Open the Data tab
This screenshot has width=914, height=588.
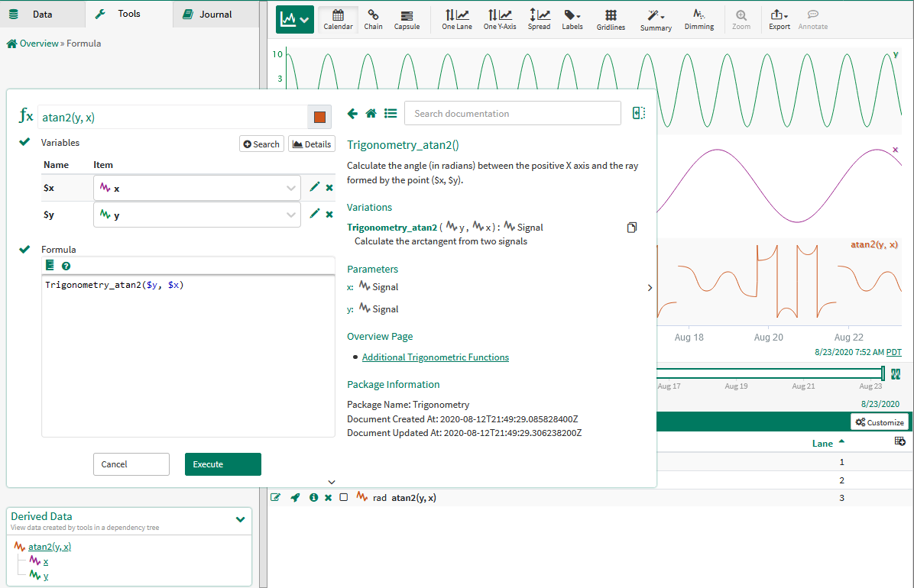(x=43, y=13)
